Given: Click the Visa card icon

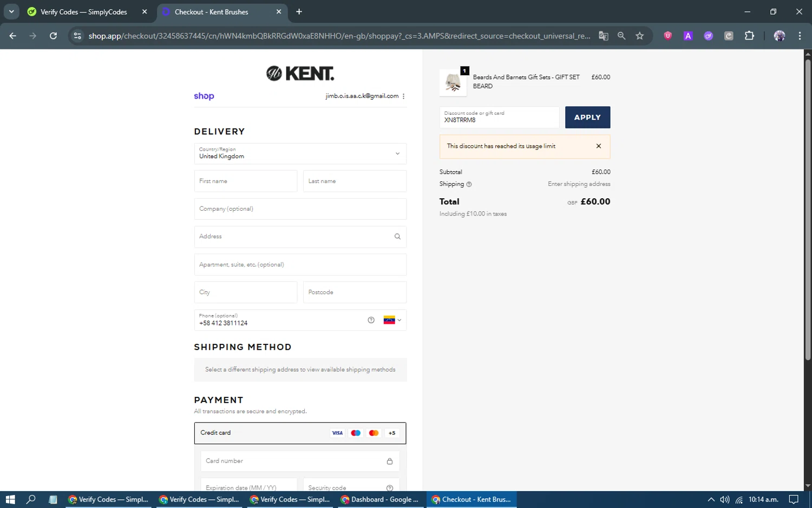Looking at the screenshot, I should click(337, 433).
